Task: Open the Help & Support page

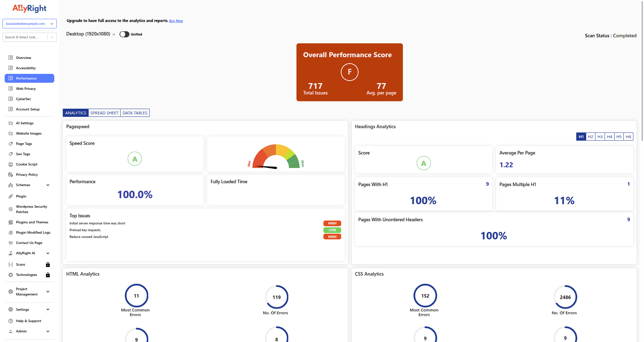Action: (x=28, y=321)
